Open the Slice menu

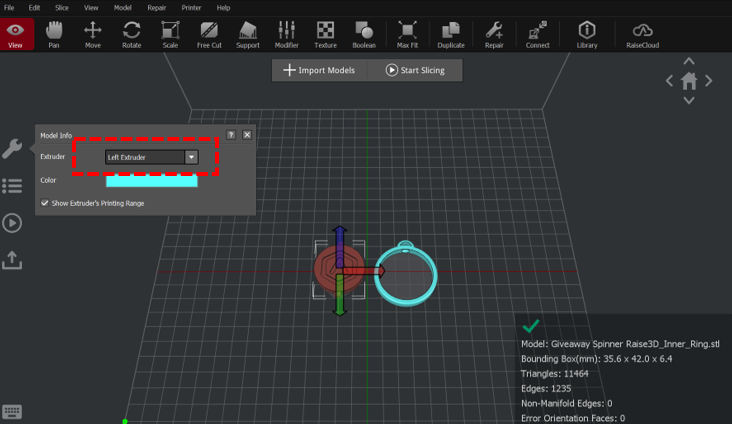point(62,7)
